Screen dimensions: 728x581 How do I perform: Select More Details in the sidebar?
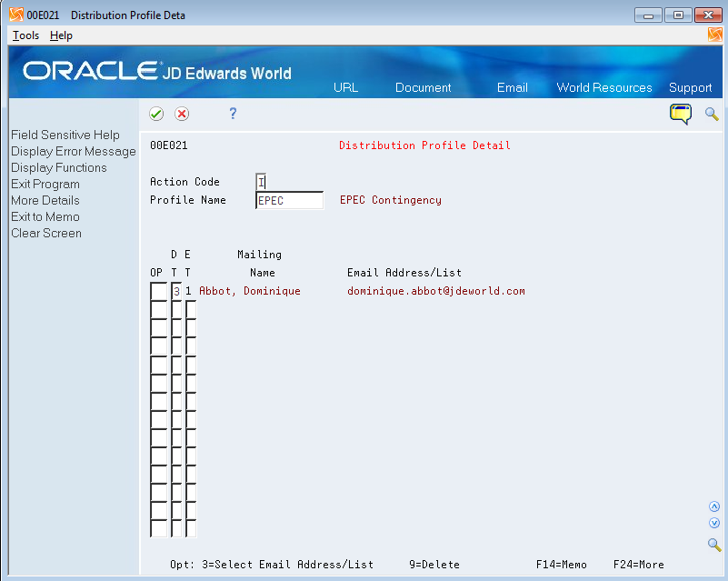pyautogui.click(x=45, y=200)
